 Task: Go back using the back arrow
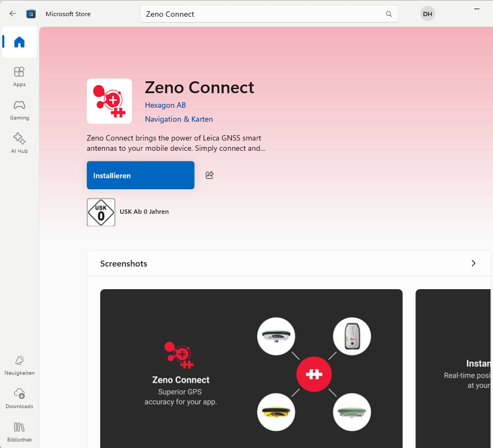13,14
